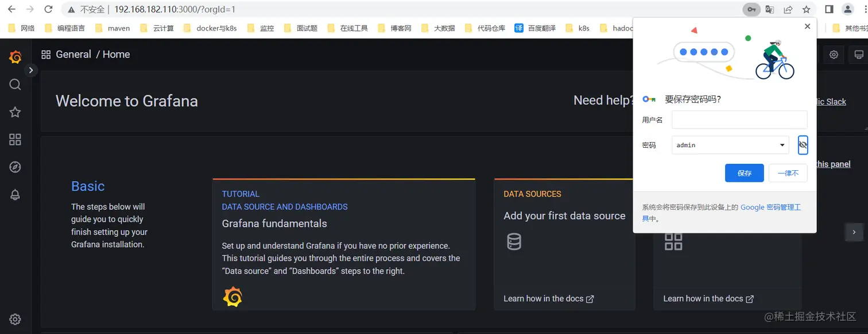Viewport: 868px width, 334px height.
Task: Click the database icon on data sources card
Action: pyautogui.click(x=514, y=241)
